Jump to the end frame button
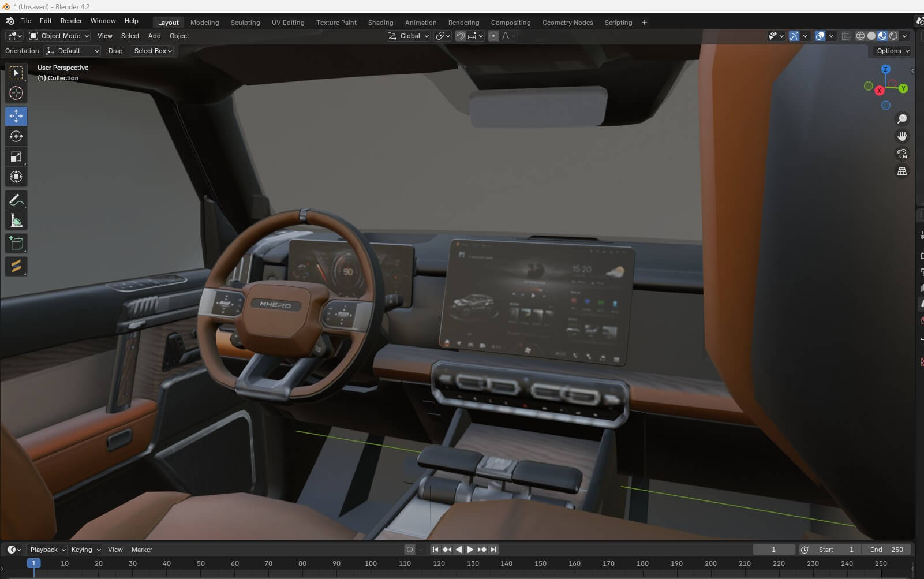924x579 pixels. [494, 550]
